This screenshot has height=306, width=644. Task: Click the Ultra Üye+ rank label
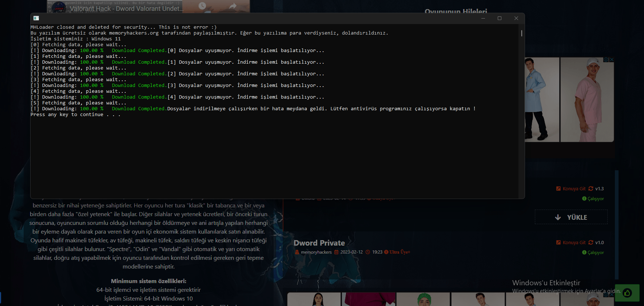399,252
